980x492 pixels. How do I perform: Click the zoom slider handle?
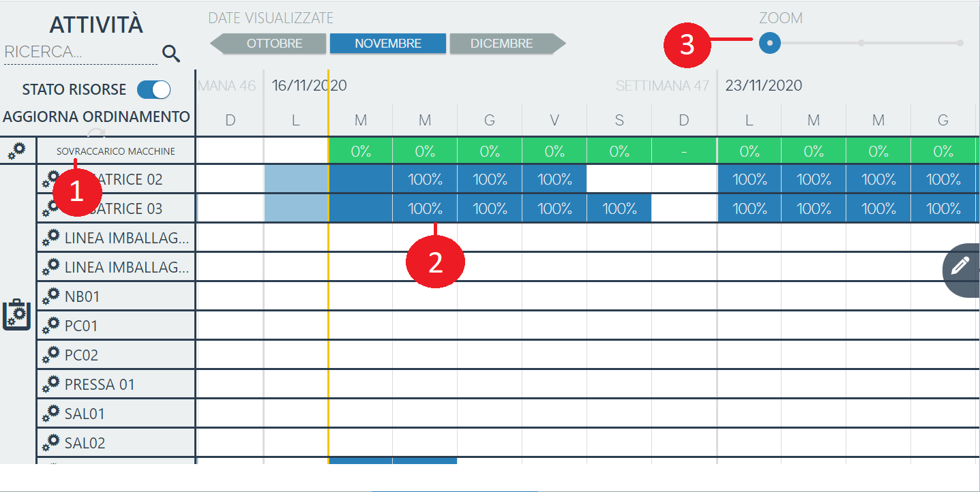[770, 43]
